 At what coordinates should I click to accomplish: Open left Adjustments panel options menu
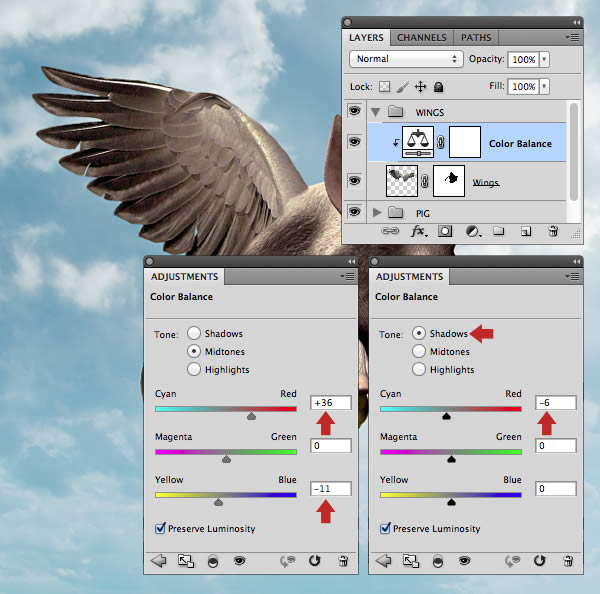(347, 276)
